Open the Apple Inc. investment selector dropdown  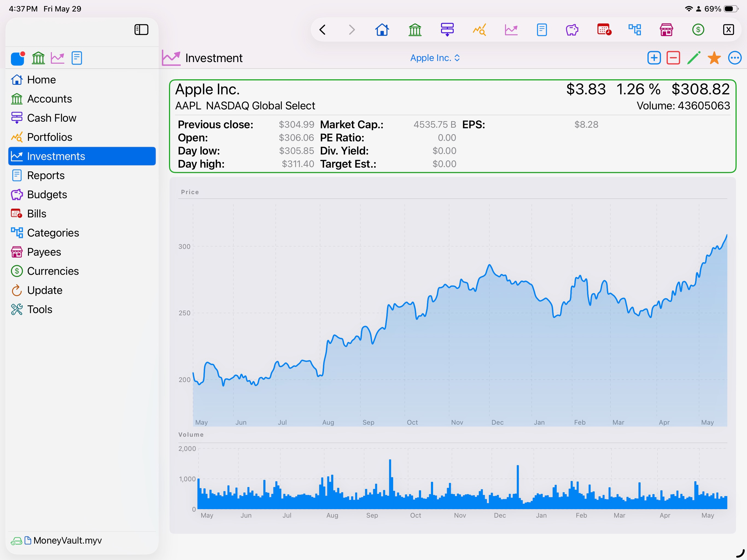435,58
